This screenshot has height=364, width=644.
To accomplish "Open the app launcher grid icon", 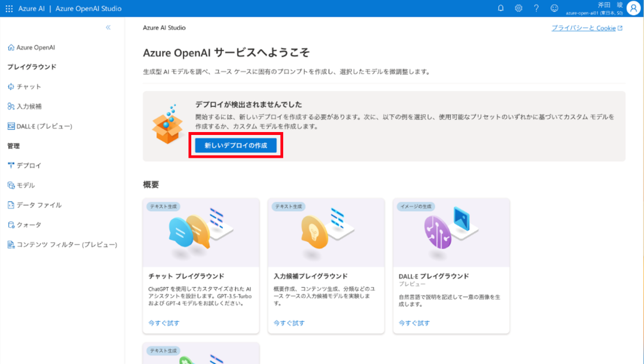I will pyautogui.click(x=9, y=8).
